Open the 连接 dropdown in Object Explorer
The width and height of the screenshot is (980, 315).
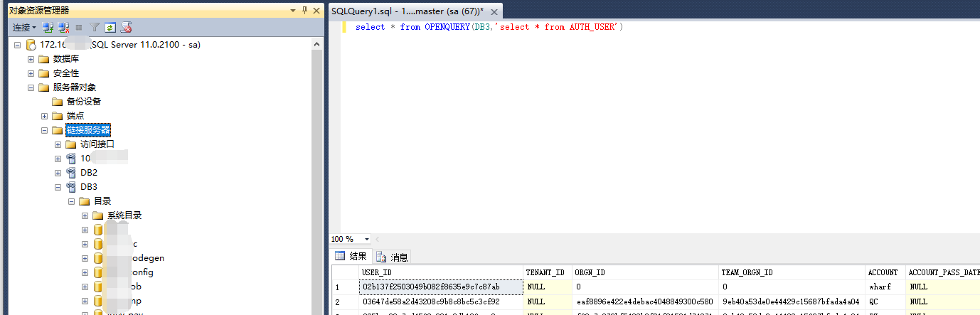click(x=24, y=27)
